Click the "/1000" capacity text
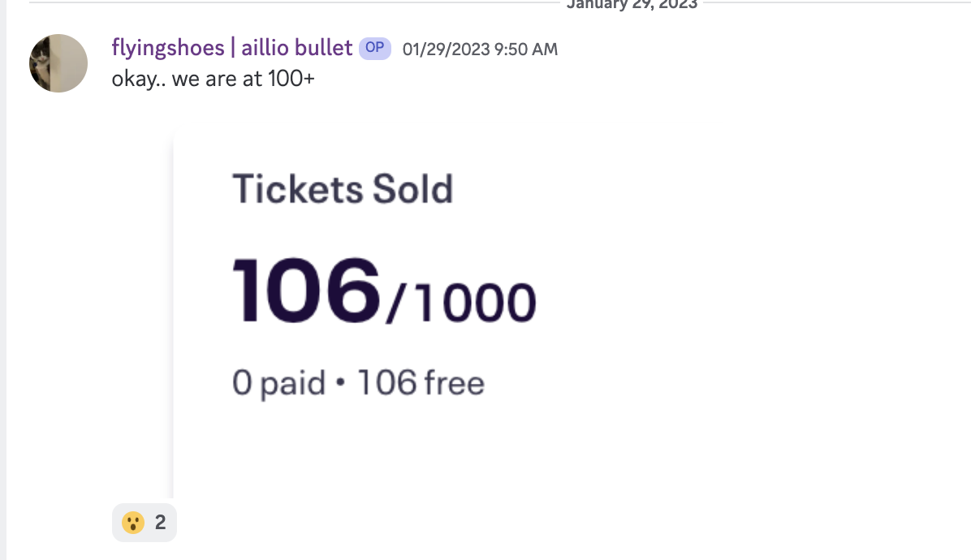The image size is (971, 560). 460,302
